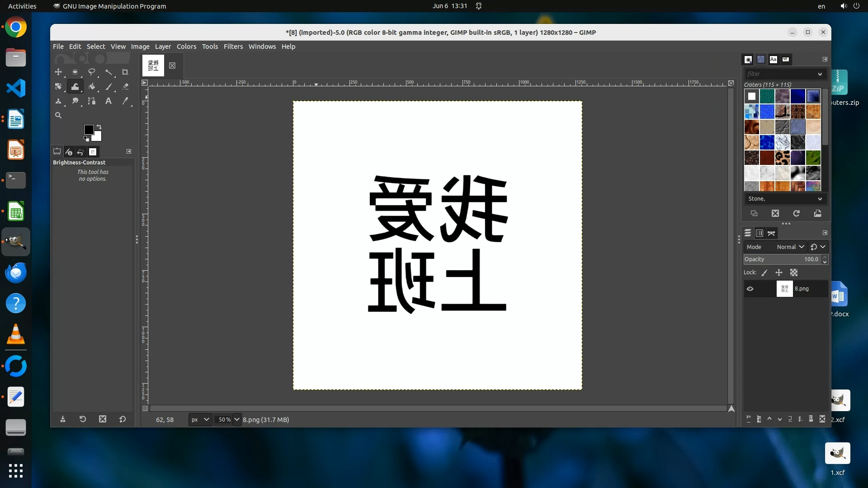Screen dimensions: 868x488
Task: Open the Filters menu
Action: pyautogui.click(x=233, y=47)
